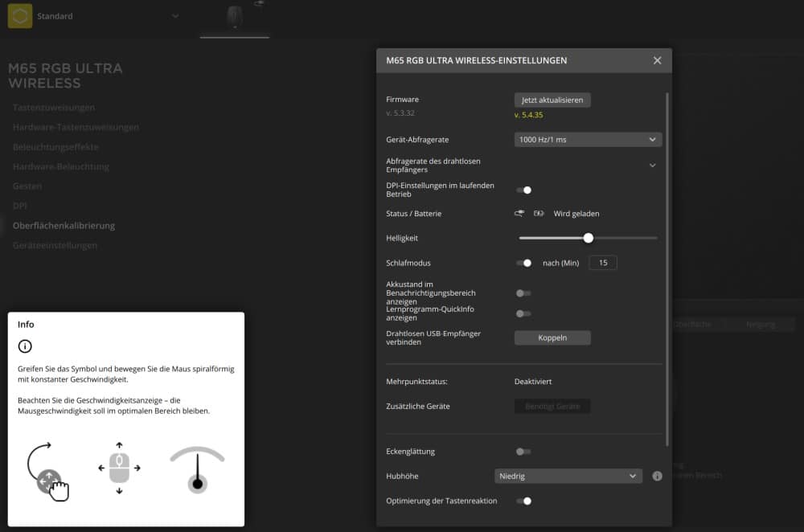Expand the Standard profile dropdown

point(175,16)
